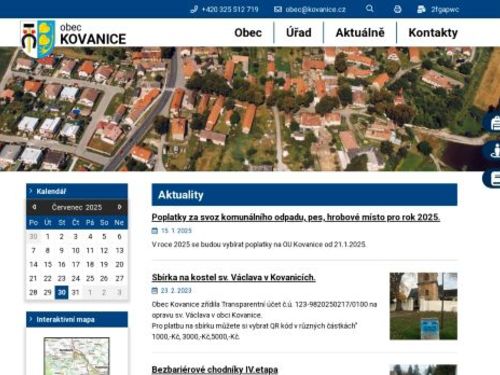Click the data box icon beside 2fgapwc
This screenshot has height=375, width=500.
pos(421,9)
